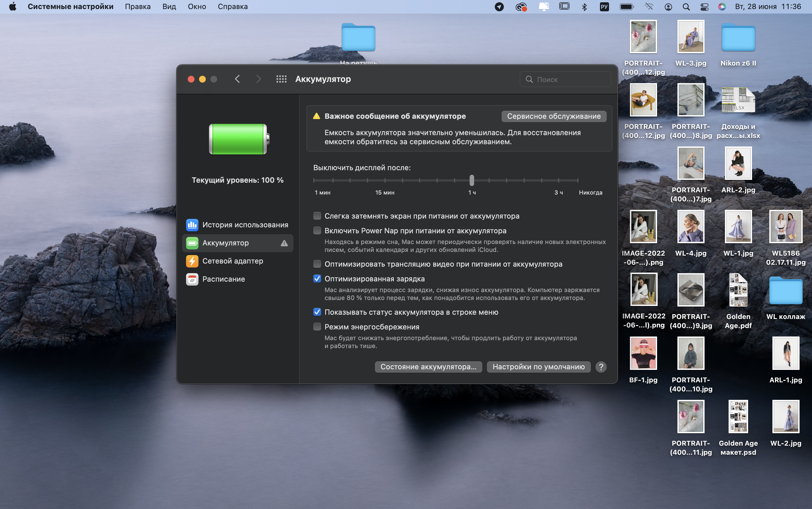Toggle Power Nap on battery checkbox
Viewport: 812px width, 509px height.
(317, 230)
